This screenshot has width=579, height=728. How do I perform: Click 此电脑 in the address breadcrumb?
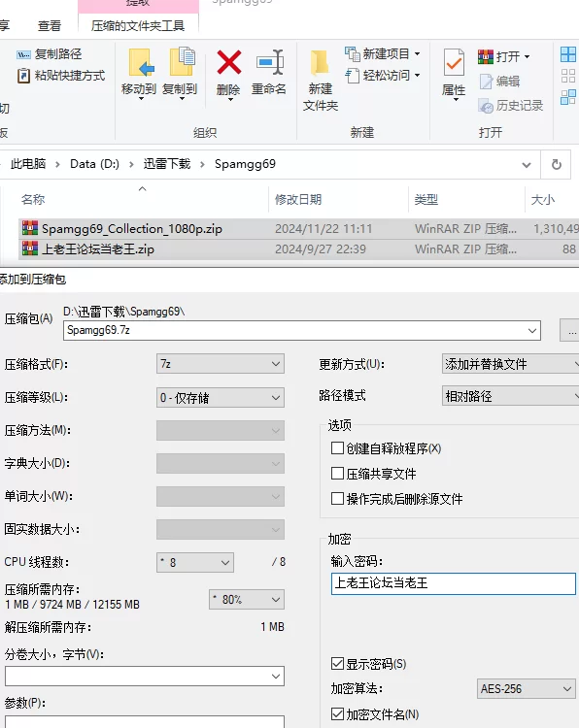coord(28,164)
